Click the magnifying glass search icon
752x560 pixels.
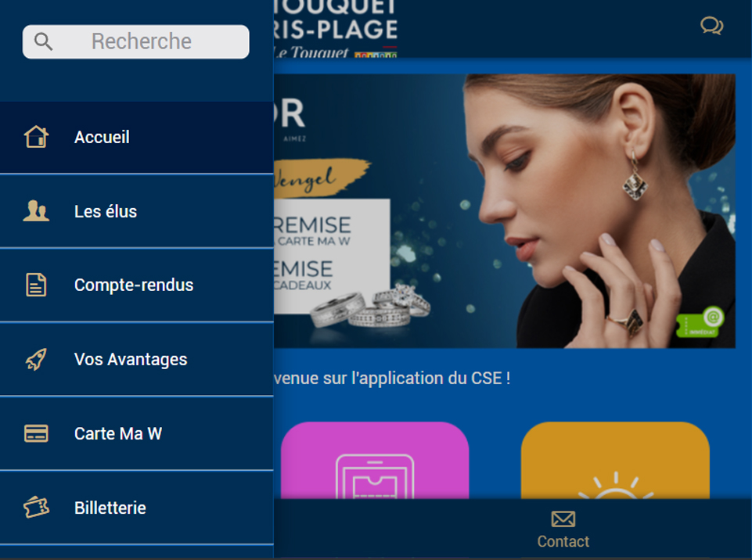pos(43,41)
